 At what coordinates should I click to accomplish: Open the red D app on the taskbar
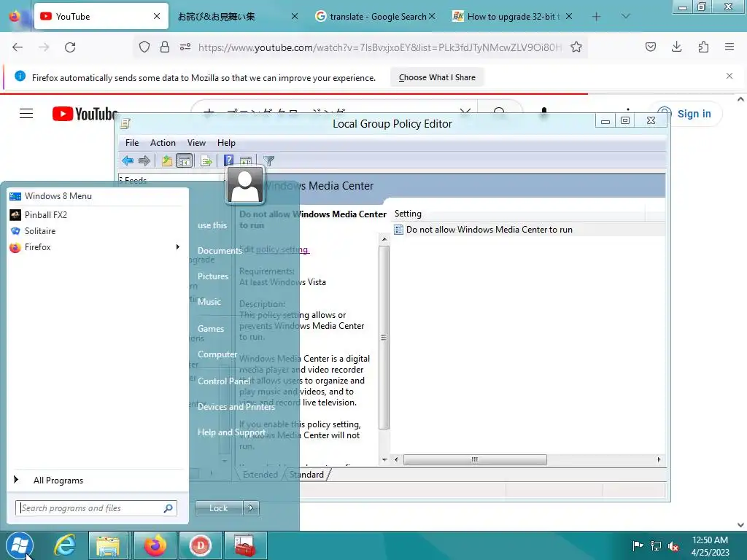201,545
